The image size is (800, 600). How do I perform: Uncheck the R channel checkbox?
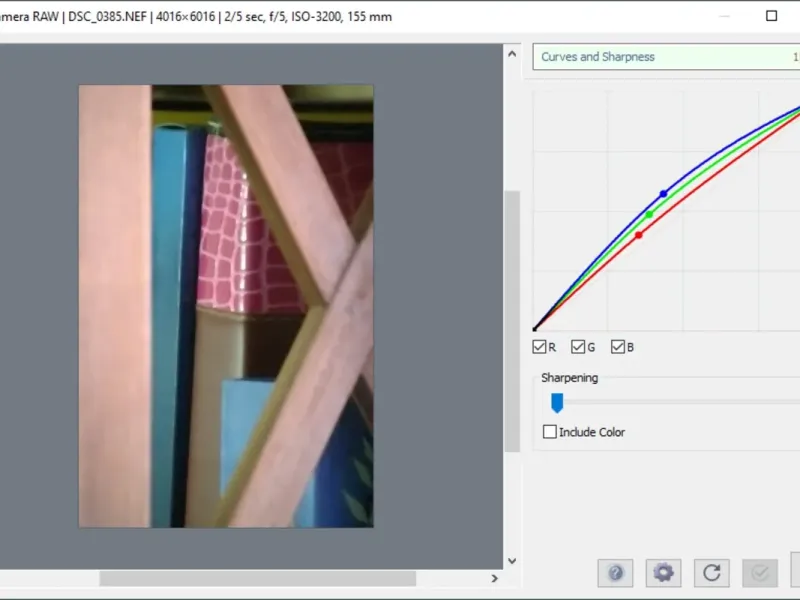click(540, 347)
